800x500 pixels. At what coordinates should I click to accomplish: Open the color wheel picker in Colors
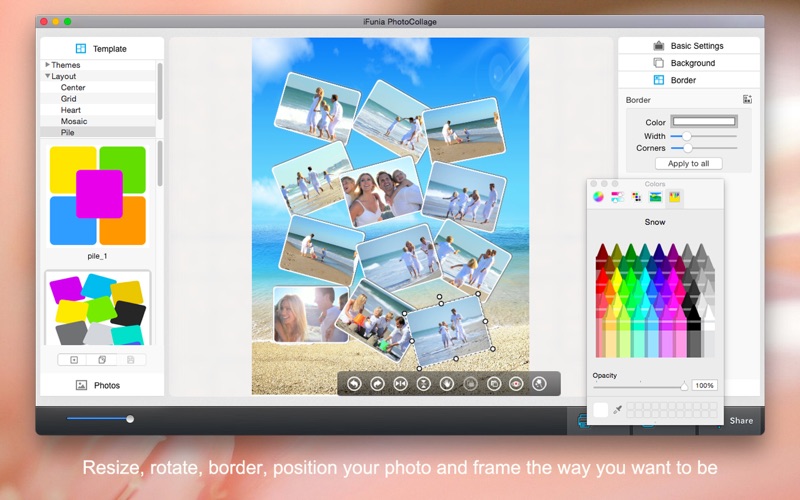598,197
